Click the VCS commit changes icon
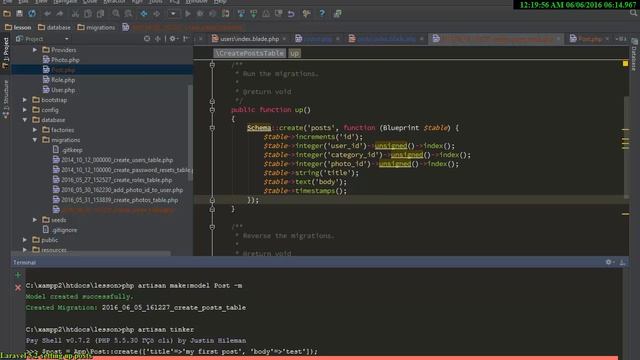Image resolution: width=640 pixels, height=360 pixels. (x=253, y=14)
